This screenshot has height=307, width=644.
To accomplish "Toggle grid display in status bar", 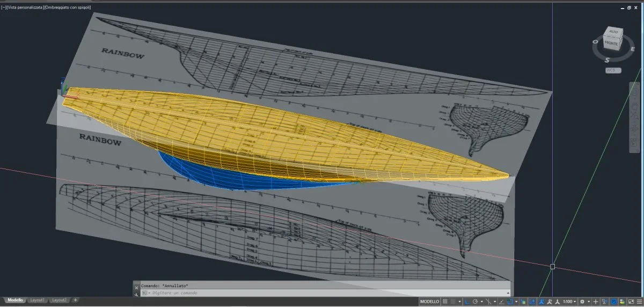I will [445, 302].
